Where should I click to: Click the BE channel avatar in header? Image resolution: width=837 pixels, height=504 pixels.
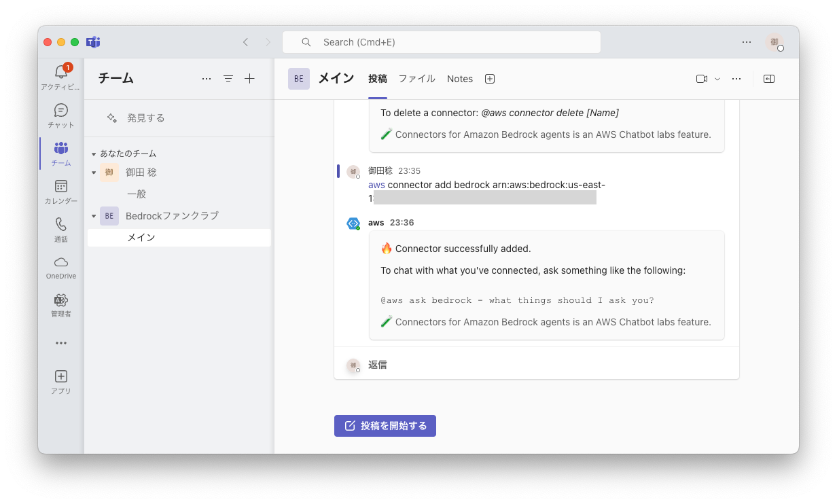299,79
